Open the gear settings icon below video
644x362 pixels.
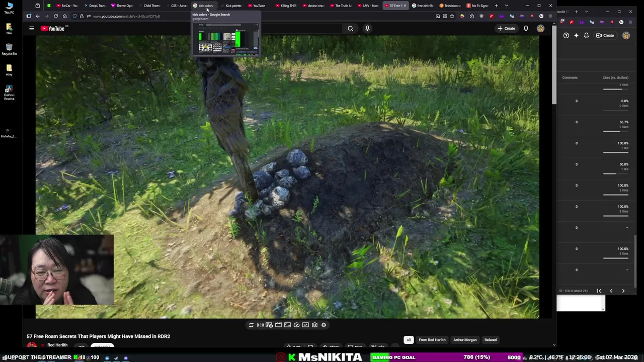324,325
